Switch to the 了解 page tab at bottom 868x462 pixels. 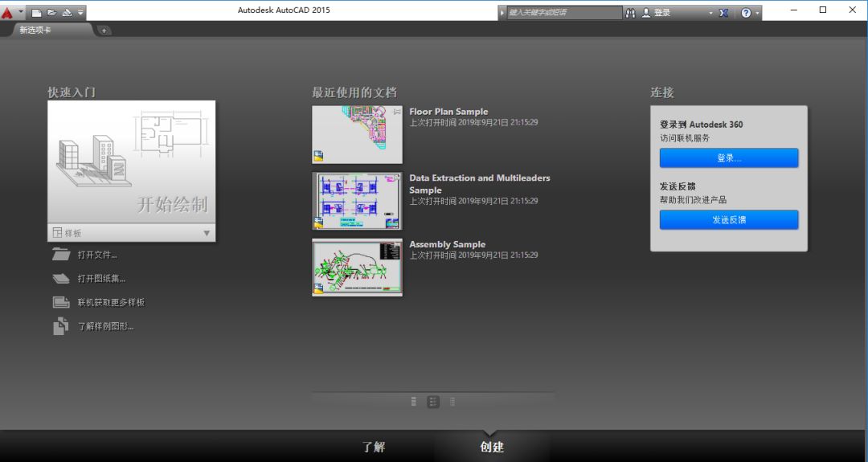374,447
